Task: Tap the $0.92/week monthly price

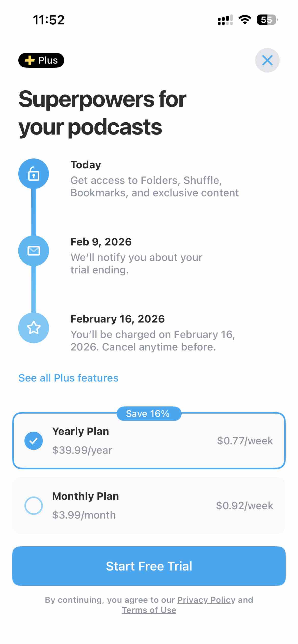Action: (245, 505)
